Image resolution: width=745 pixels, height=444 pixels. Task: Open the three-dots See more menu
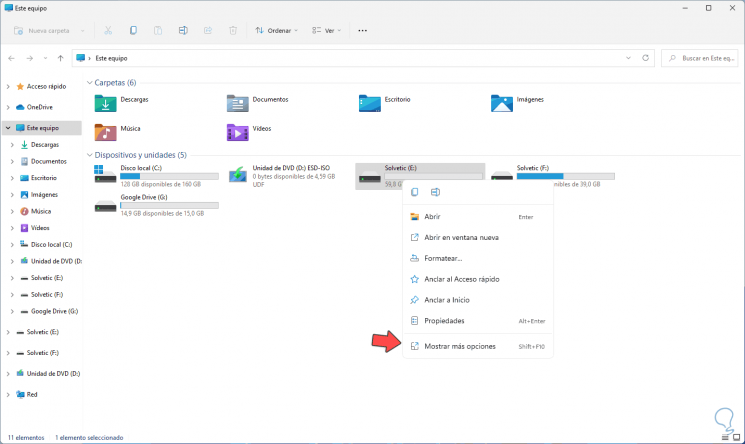coord(363,30)
